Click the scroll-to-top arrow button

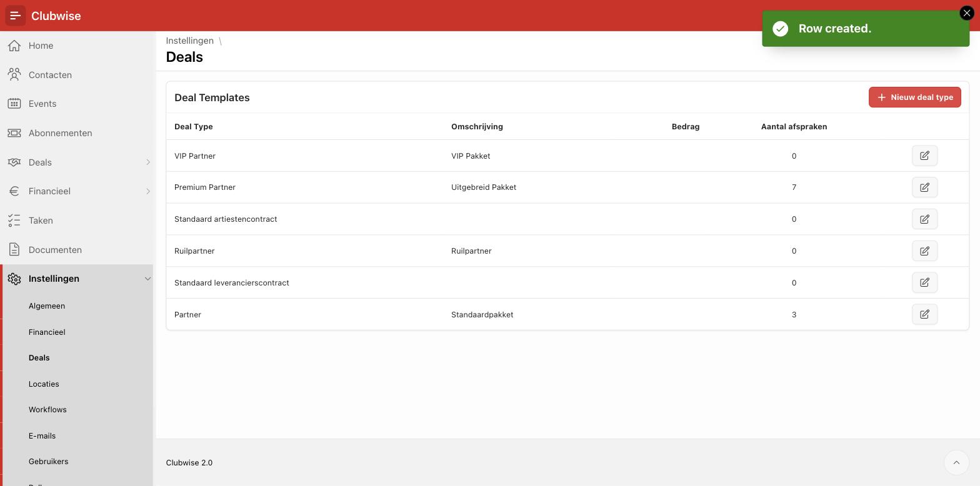click(x=956, y=463)
